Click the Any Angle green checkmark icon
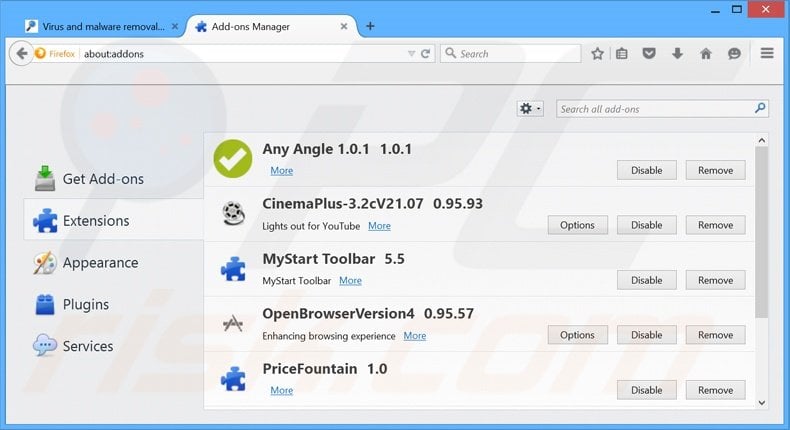 tap(233, 159)
